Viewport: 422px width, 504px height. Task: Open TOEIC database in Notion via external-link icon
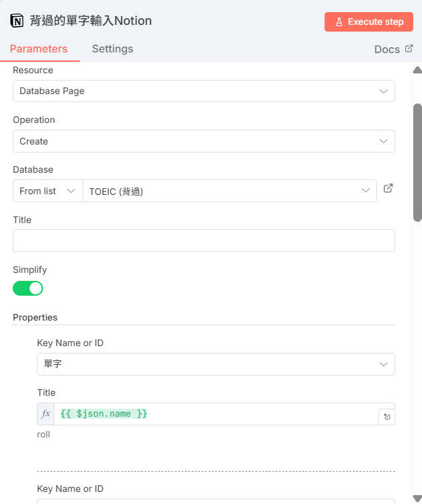pyautogui.click(x=388, y=189)
